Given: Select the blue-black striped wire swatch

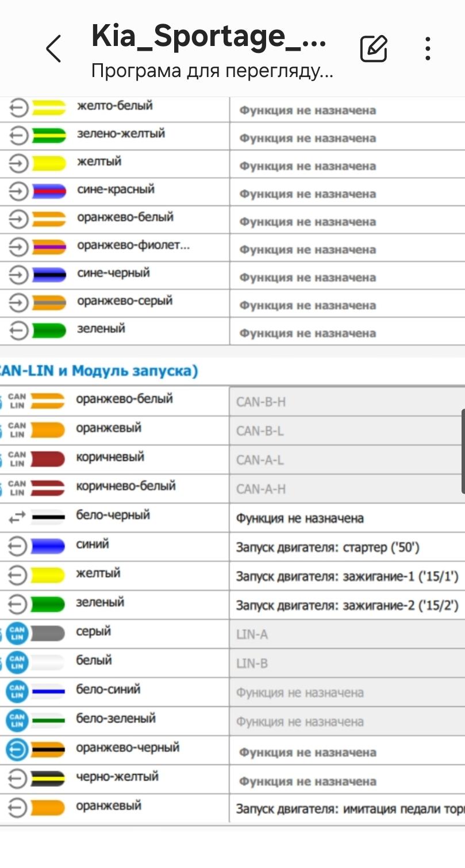Looking at the screenshot, I should click(x=48, y=275).
